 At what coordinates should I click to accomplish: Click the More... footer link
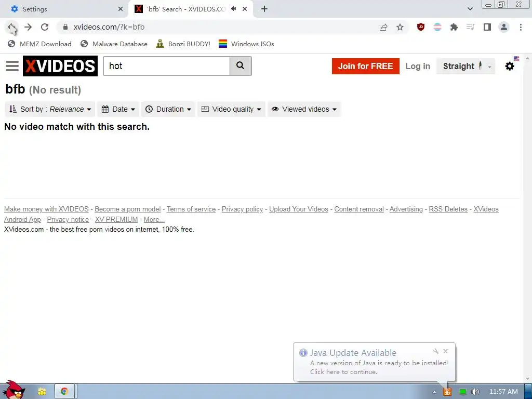(x=154, y=220)
